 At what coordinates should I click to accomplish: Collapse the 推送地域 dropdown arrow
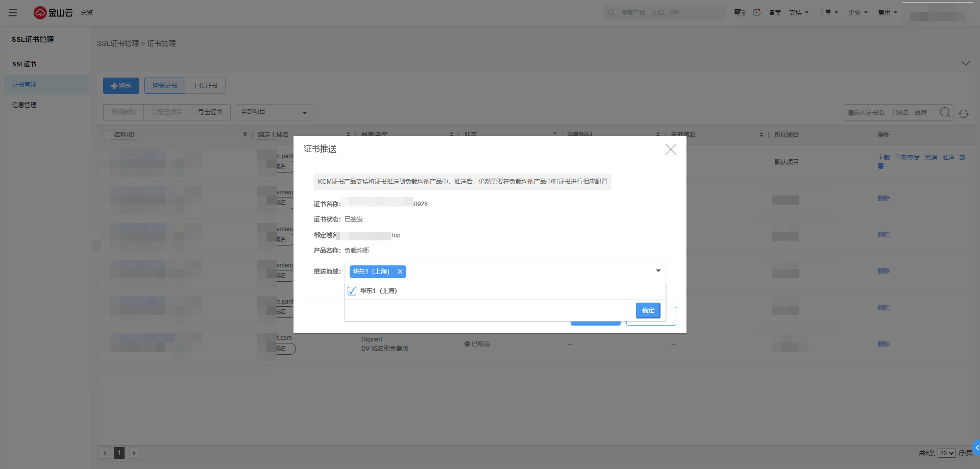tap(658, 271)
